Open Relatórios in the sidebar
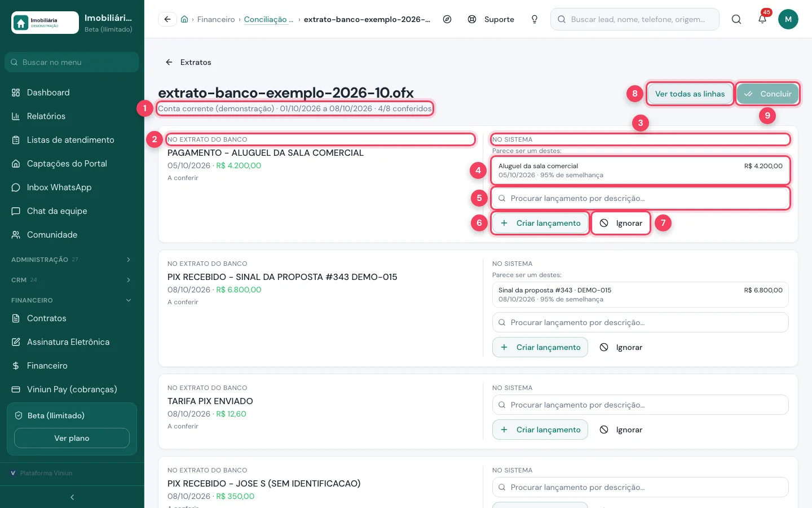The width and height of the screenshot is (812, 508). (72, 116)
